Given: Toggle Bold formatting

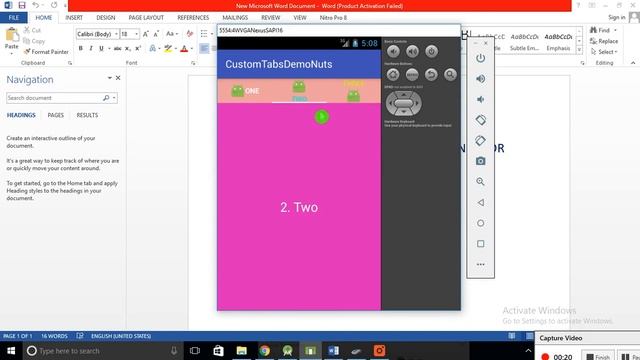Looking at the screenshot, I should click(x=81, y=48).
